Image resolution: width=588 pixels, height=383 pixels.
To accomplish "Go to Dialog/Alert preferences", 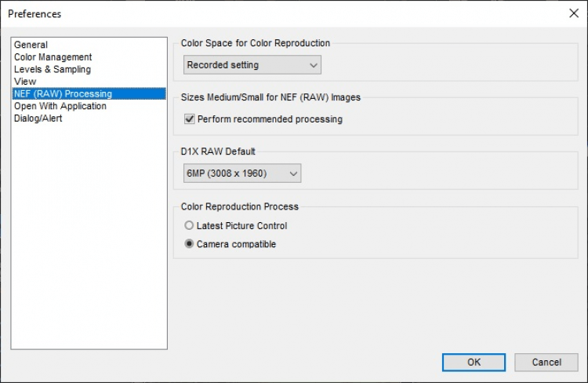I will click(38, 119).
